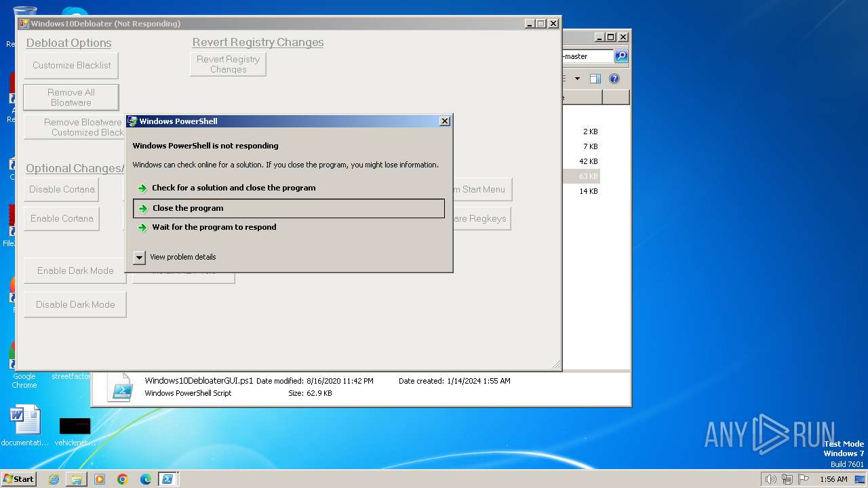The height and width of the screenshot is (488, 868).
Task: Close the Windows PowerShell not responding dialog
Action: pyautogui.click(x=445, y=121)
